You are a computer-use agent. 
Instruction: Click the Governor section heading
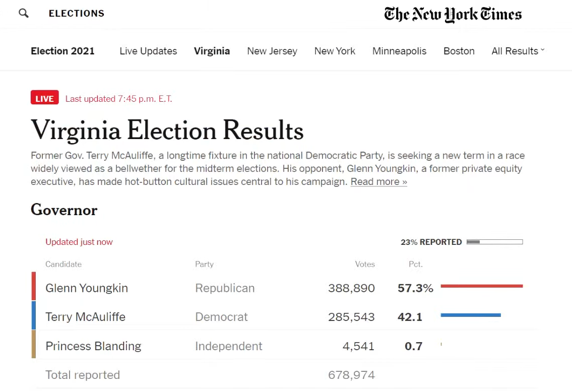point(64,210)
